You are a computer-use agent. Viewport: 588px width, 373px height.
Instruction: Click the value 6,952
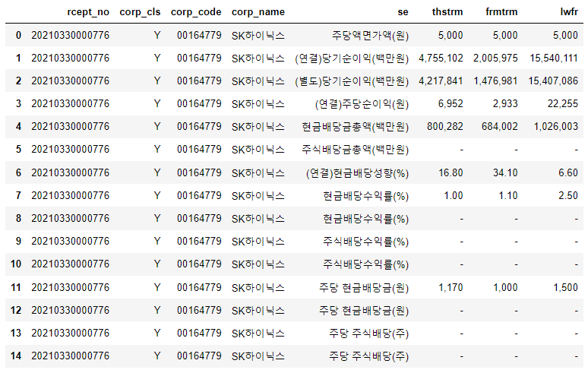[450, 104]
